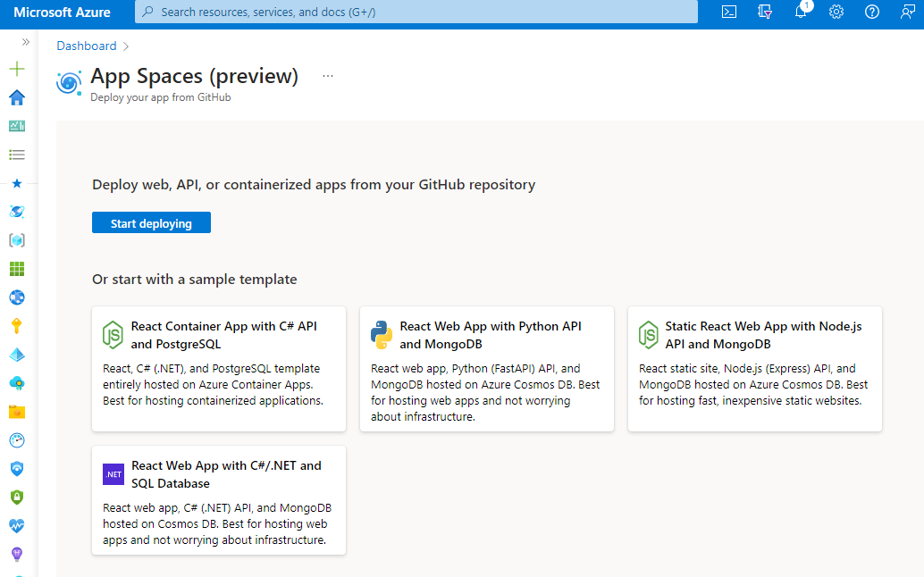Open the All services list icon

pyautogui.click(x=16, y=155)
